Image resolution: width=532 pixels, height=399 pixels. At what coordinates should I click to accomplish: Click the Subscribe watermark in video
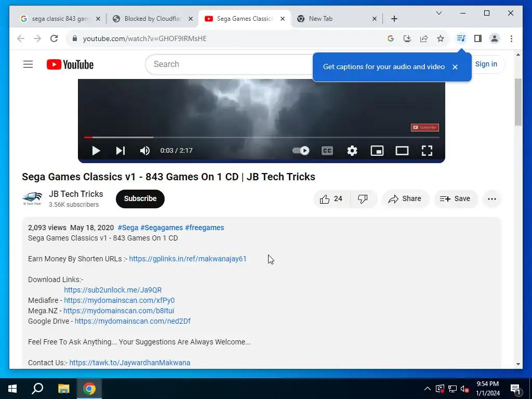tap(425, 128)
